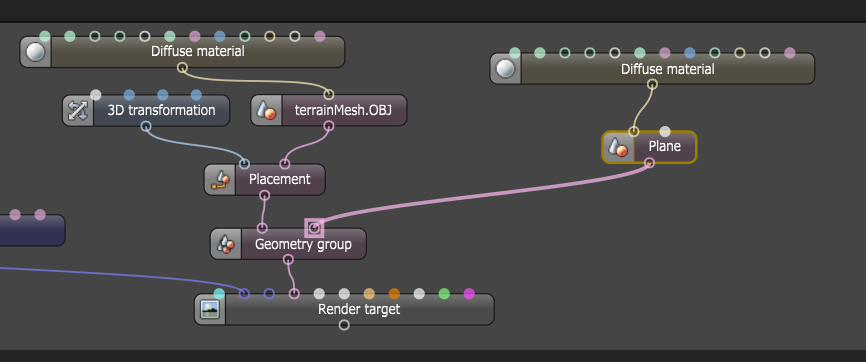This screenshot has width=866, height=362.
Task: Click the sphere icon on left Diffuse material node
Action: click(x=35, y=52)
